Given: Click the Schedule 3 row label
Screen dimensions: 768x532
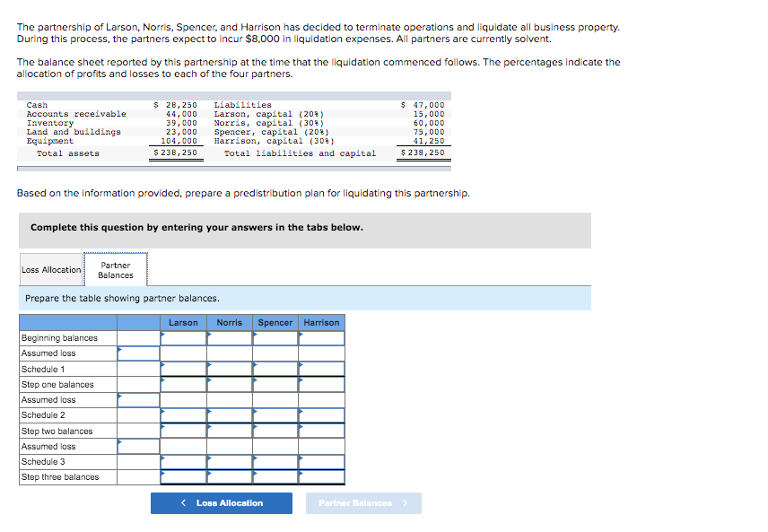Looking at the screenshot, I should tap(43, 462).
